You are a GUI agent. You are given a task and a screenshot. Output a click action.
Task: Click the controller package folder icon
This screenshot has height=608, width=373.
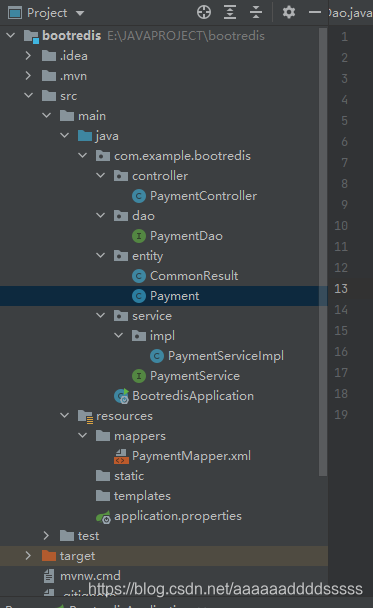[121, 176]
